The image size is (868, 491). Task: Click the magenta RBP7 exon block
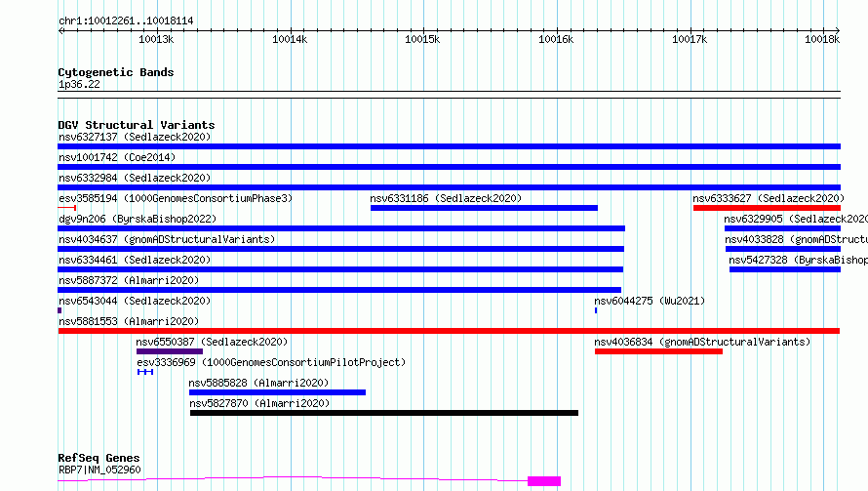tap(544, 481)
